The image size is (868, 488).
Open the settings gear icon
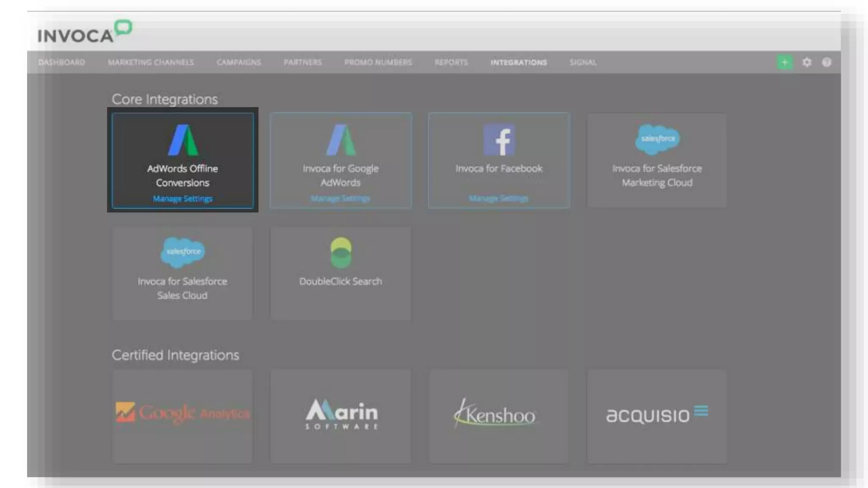pos(807,62)
